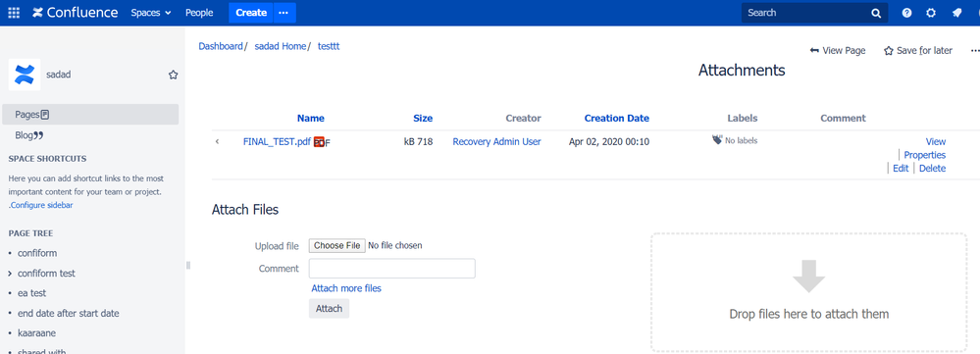
Task: Click the labels tag icon for FINAL_TEST.pdf
Action: click(x=717, y=140)
